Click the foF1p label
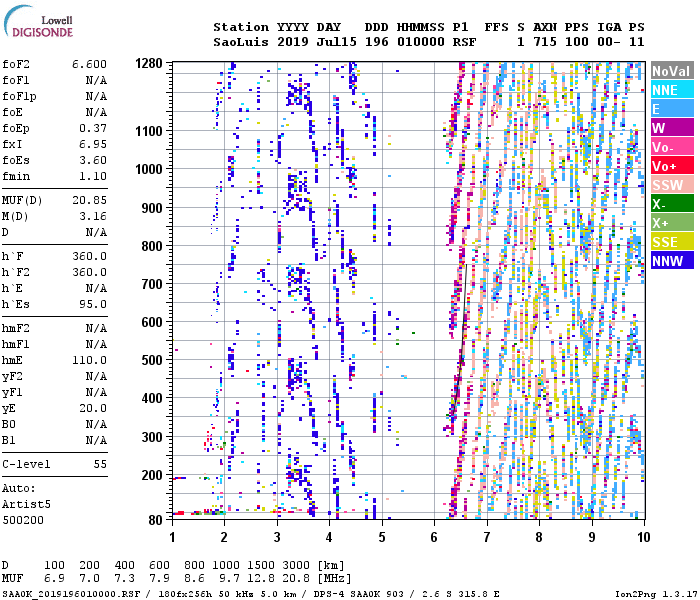 pos(19,96)
